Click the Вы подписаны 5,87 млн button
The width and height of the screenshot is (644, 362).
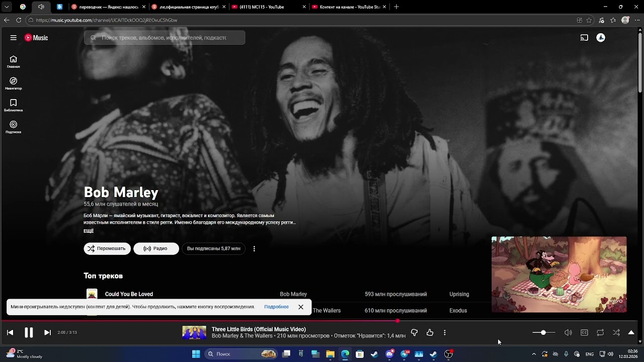(x=213, y=248)
